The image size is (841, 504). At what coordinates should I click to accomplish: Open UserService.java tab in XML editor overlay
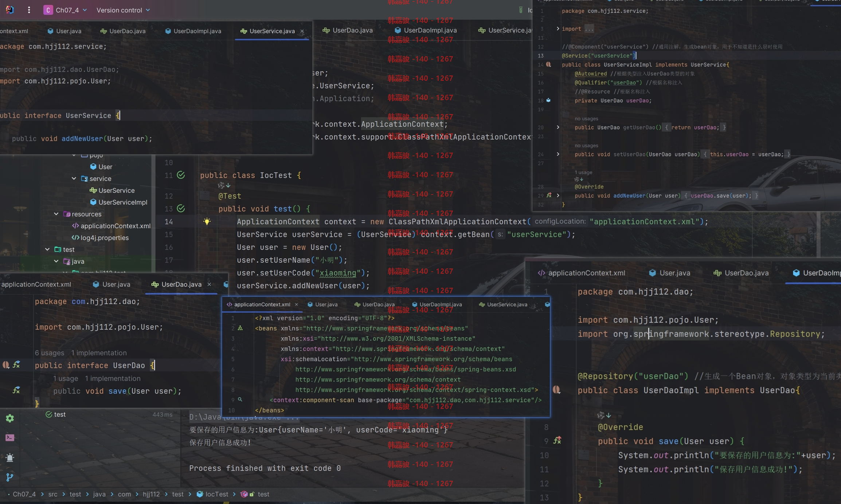click(x=503, y=304)
